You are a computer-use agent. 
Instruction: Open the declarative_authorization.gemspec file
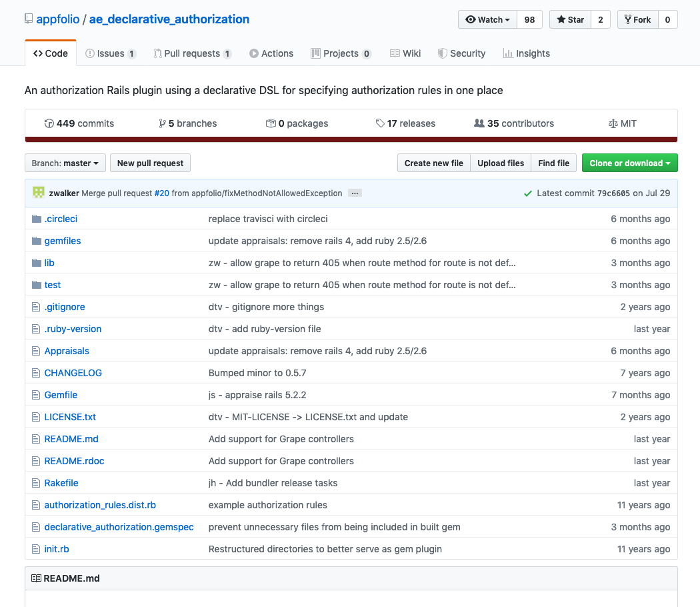(119, 527)
